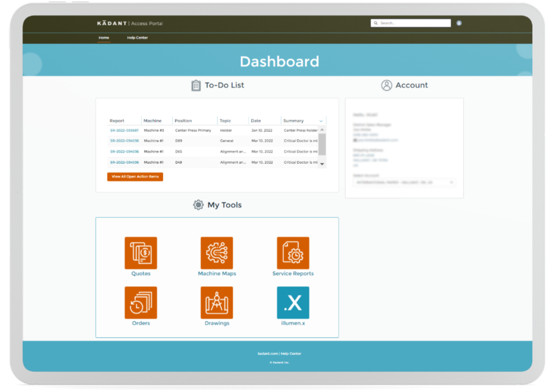Click the KADANT Access Portal logo

point(130,23)
